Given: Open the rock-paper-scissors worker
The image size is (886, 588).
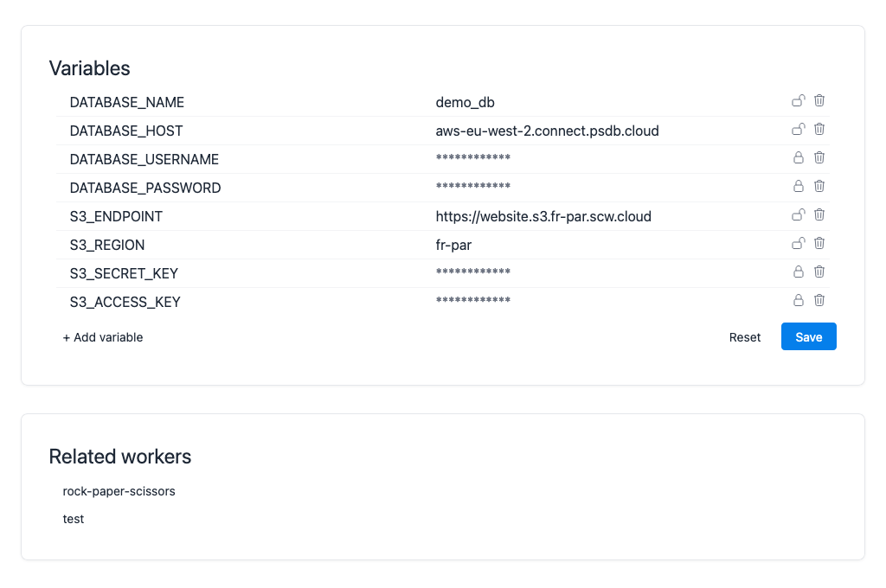Looking at the screenshot, I should [119, 491].
